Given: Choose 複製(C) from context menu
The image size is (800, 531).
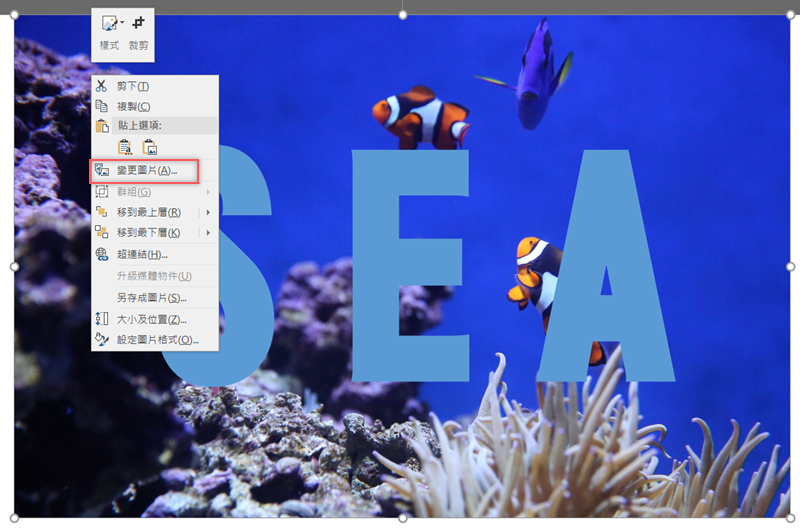Looking at the screenshot, I should 155,106.
